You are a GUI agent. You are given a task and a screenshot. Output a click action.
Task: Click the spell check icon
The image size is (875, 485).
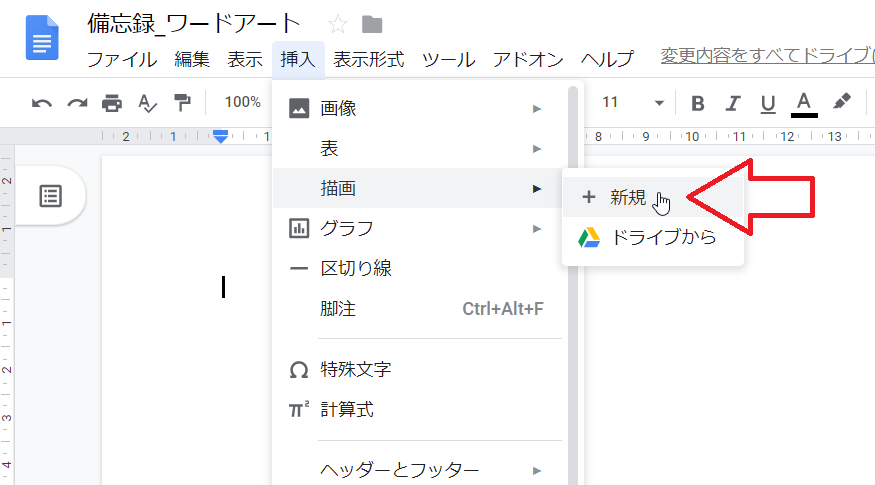click(147, 102)
